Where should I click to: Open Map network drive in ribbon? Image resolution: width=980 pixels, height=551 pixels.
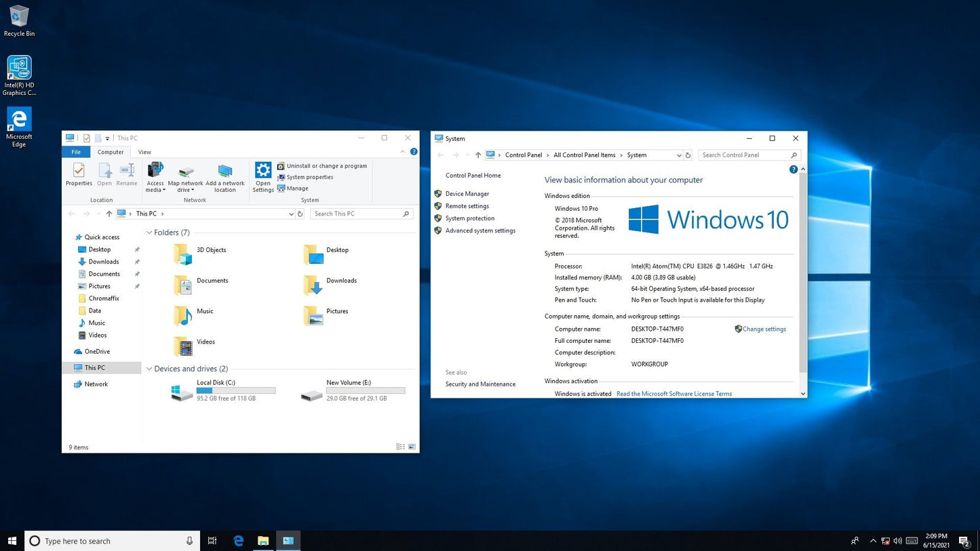[x=185, y=178]
